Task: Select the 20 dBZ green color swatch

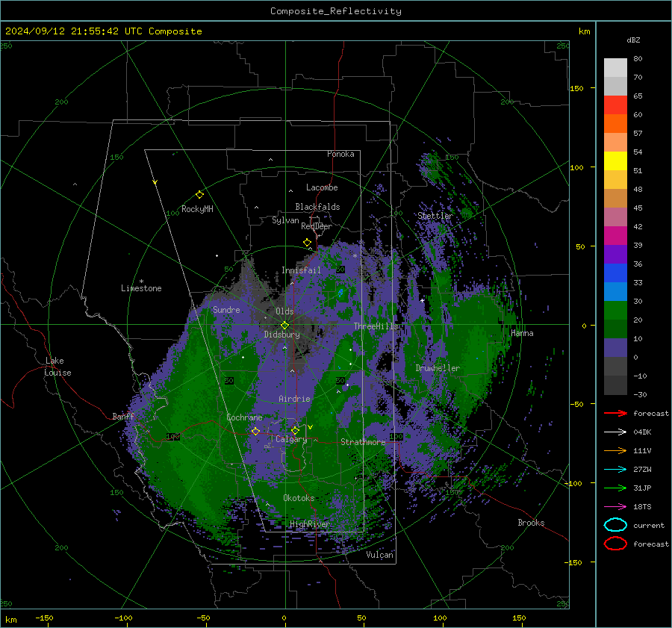Action: pos(615,310)
